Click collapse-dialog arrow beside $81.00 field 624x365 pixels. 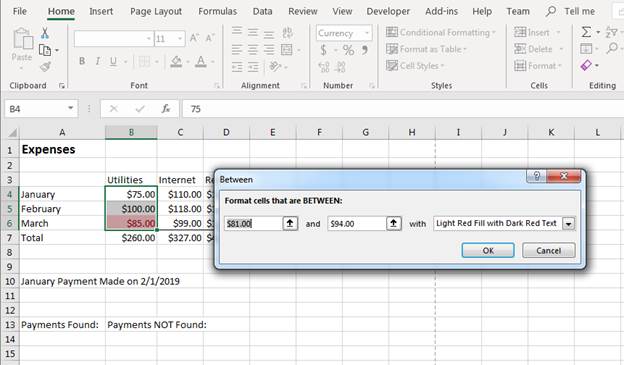click(290, 224)
